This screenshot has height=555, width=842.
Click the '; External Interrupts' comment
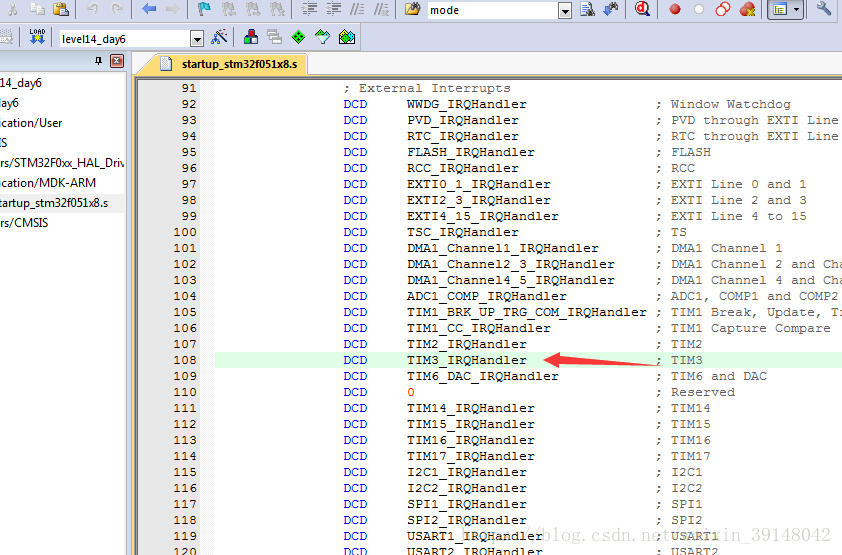pyautogui.click(x=427, y=88)
